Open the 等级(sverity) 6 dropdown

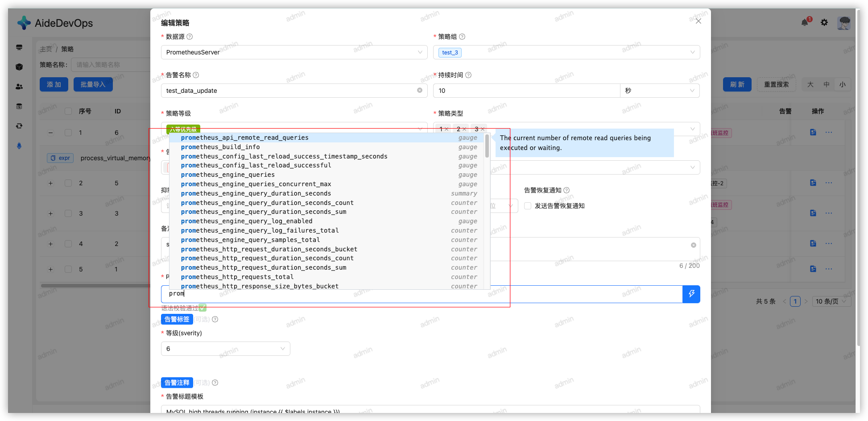click(225, 349)
